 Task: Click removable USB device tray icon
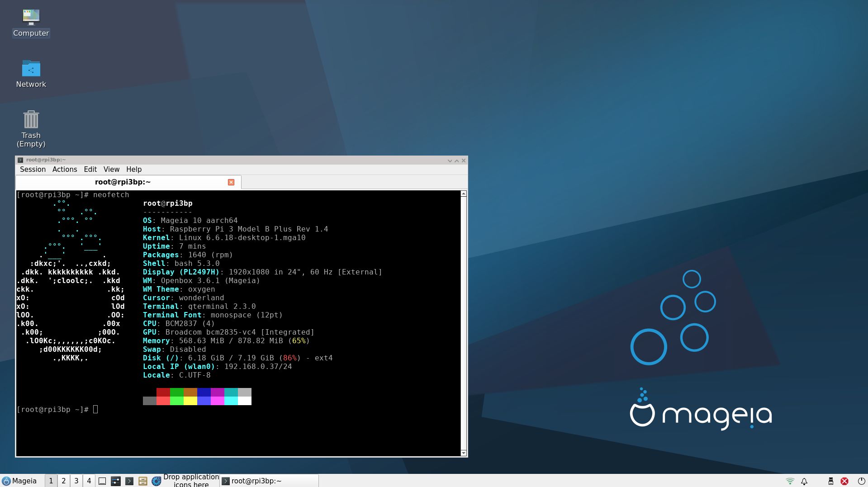(830, 481)
